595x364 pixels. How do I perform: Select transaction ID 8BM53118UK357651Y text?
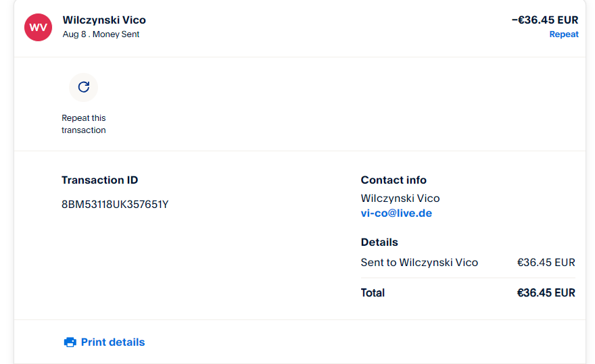pos(115,205)
